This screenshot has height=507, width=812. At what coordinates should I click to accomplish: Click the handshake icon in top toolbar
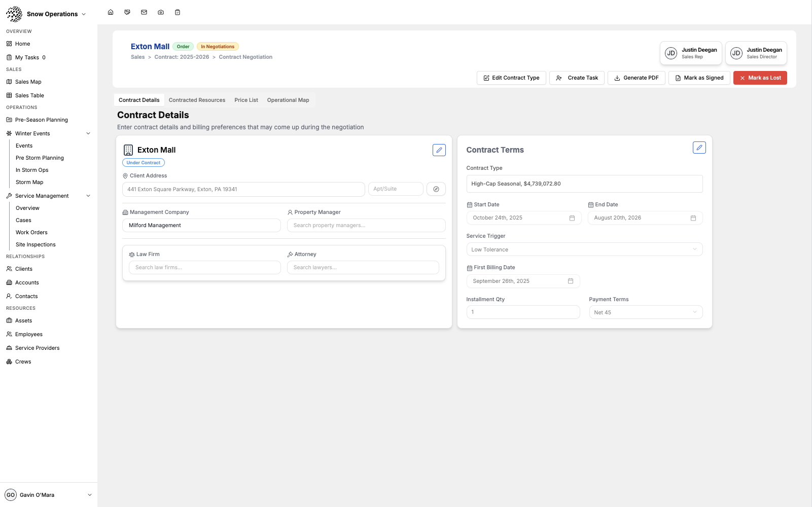tap(127, 12)
